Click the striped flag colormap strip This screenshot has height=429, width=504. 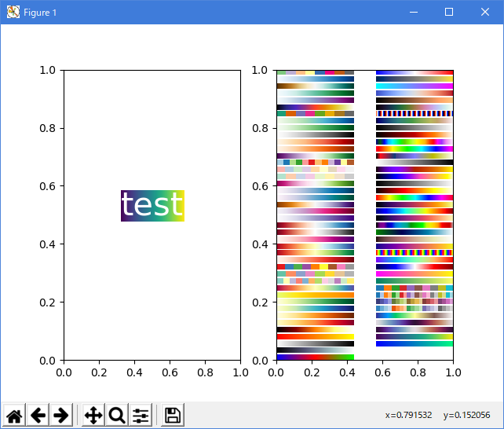(415, 113)
